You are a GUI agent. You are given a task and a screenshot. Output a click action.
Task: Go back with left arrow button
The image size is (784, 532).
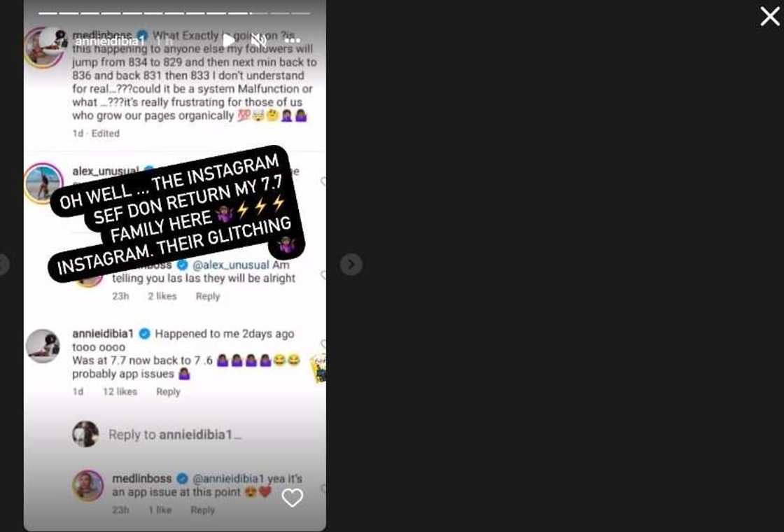[3, 265]
